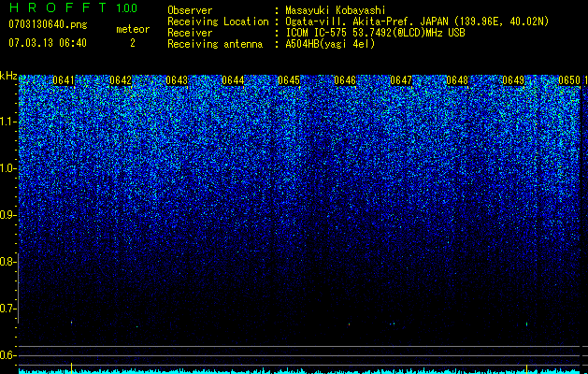This screenshot has width=588, height=374.
Task: Click the 0645 time label
Action: [x=289, y=80]
